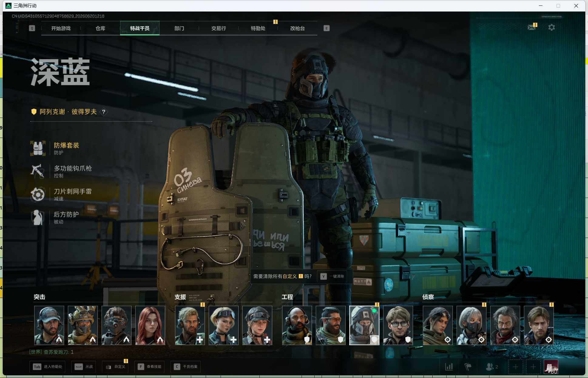
Task: Click the 出战 deploy button
Action: point(84,367)
